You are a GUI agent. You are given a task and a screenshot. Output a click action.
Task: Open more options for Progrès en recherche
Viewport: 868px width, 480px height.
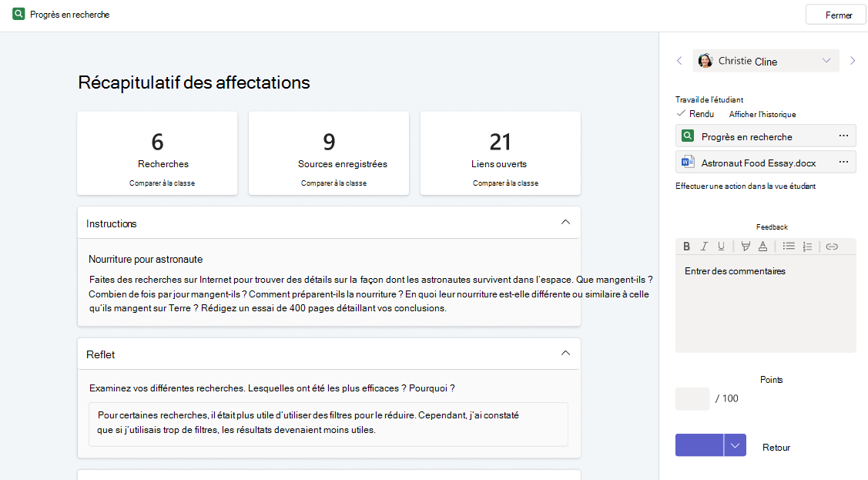click(x=843, y=136)
